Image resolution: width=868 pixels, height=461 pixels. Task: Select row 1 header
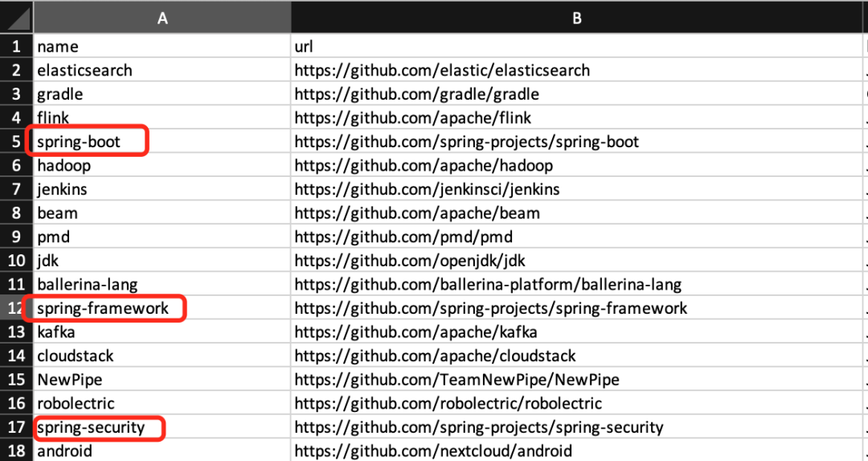coord(16,47)
